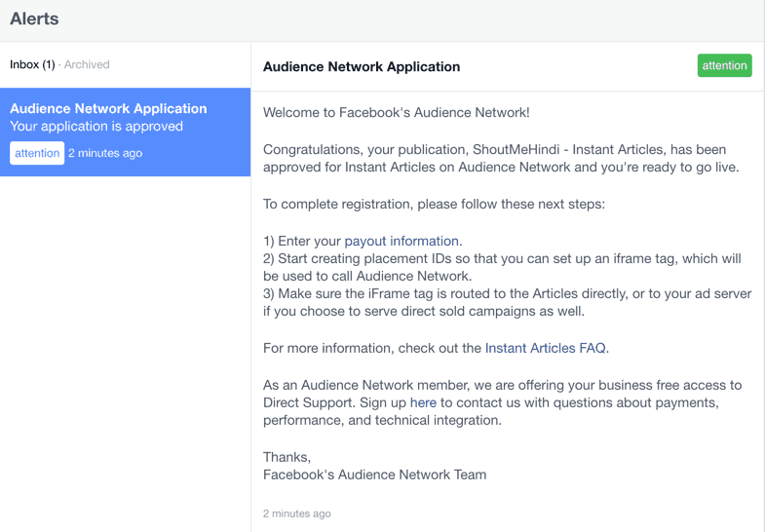
Task: Open the Instant Articles FAQ link
Action: point(546,348)
